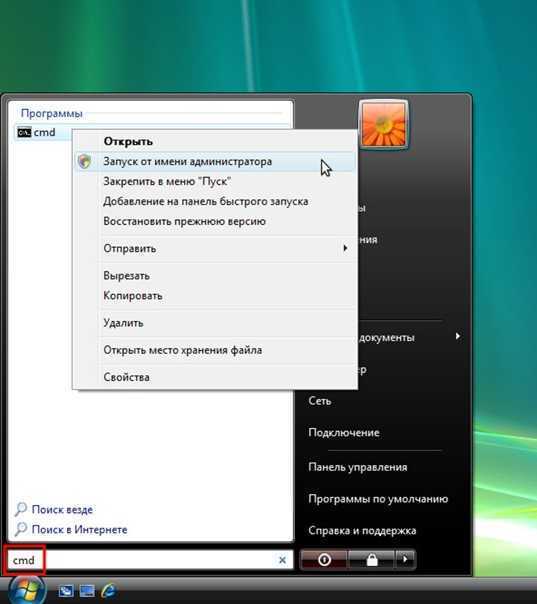Open Свойства from context menu
The height and width of the screenshot is (604, 537).
click(126, 377)
